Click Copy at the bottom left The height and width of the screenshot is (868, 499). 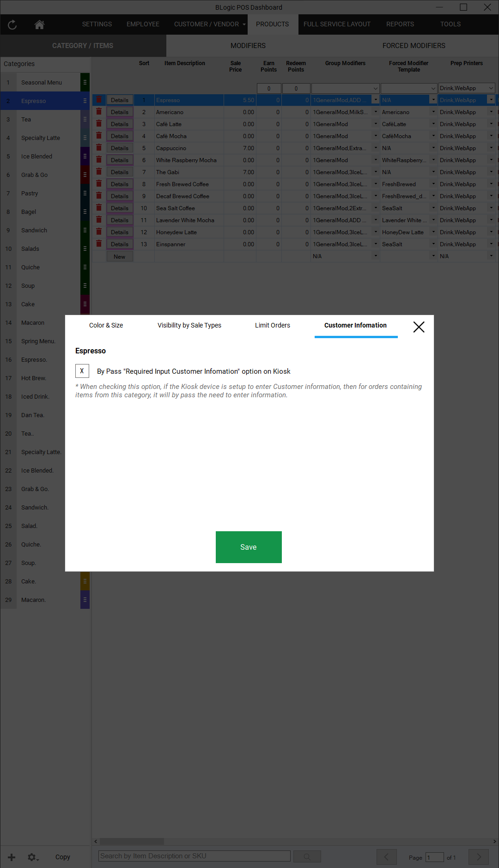[63, 857]
